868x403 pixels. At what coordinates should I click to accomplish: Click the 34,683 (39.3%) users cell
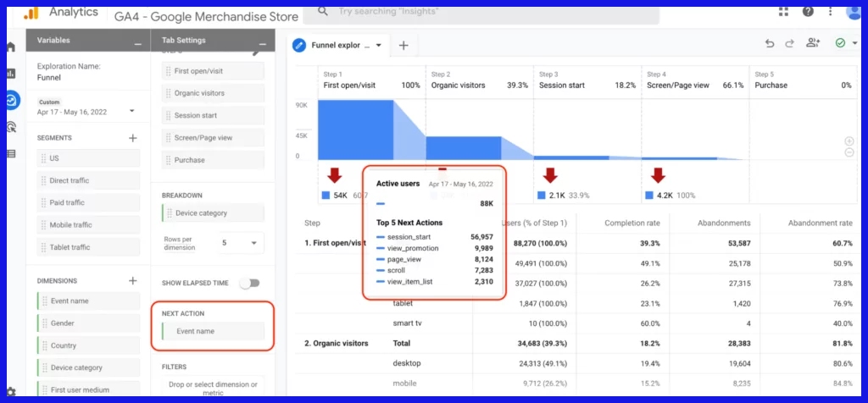542,343
